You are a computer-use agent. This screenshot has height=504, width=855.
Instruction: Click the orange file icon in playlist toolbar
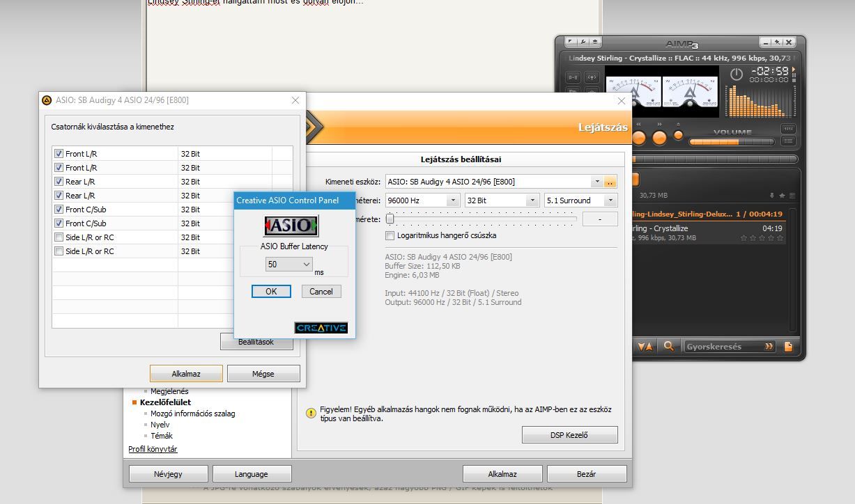(788, 346)
